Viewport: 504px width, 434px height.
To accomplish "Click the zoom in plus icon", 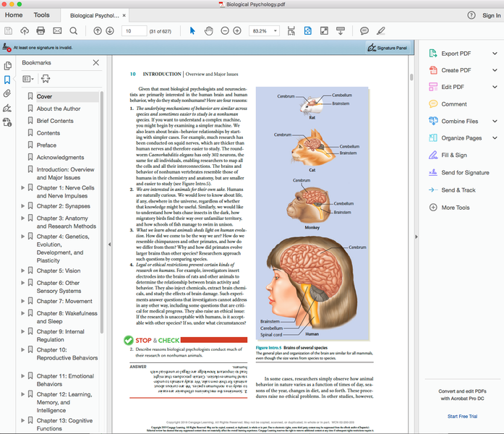I will (237, 31).
